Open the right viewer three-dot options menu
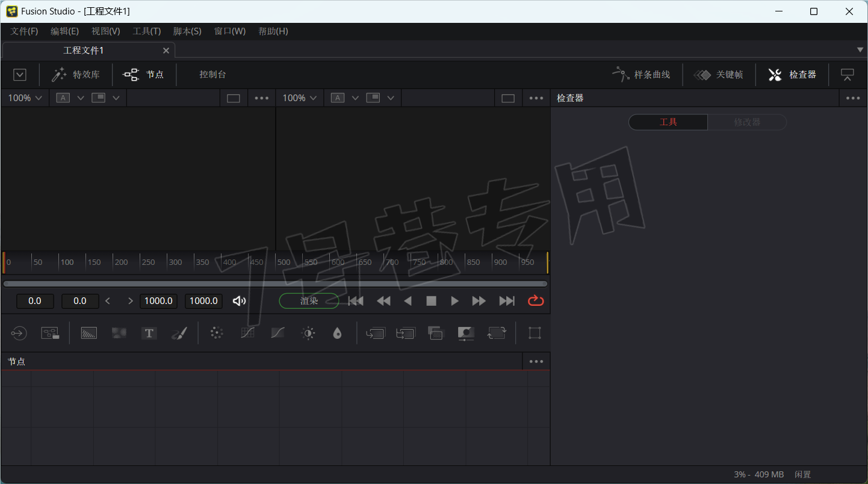The width and height of the screenshot is (868, 484). click(536, 98)
